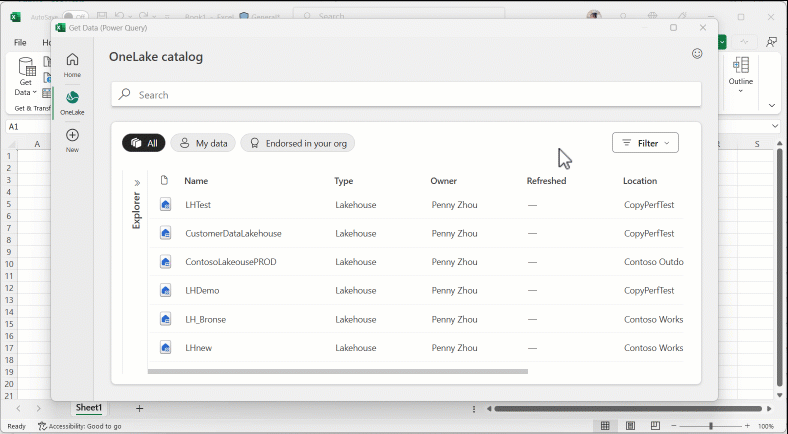Select the My data filter pill
The image size is (788, 434).
pyautogui.click(x=203, y=143)
